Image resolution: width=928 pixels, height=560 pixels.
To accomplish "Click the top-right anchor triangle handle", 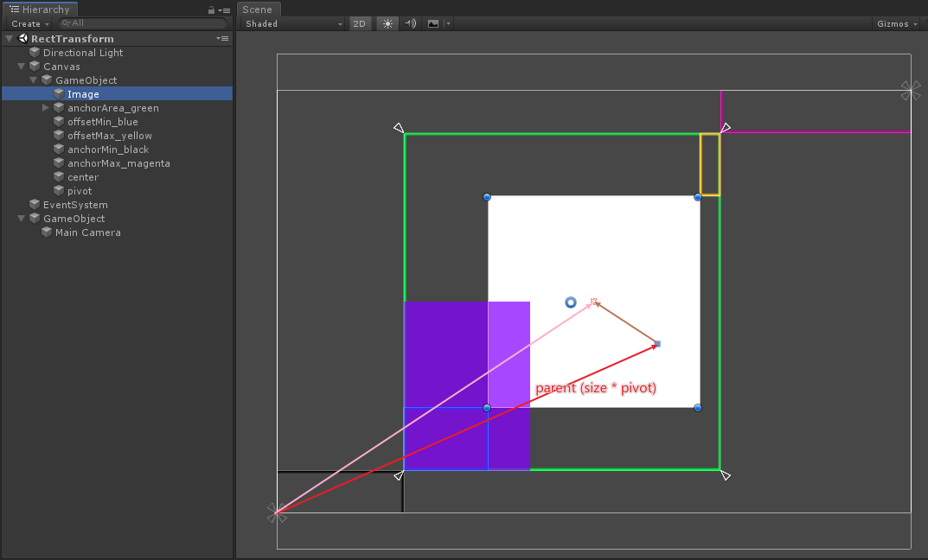I will click(726, 128).
